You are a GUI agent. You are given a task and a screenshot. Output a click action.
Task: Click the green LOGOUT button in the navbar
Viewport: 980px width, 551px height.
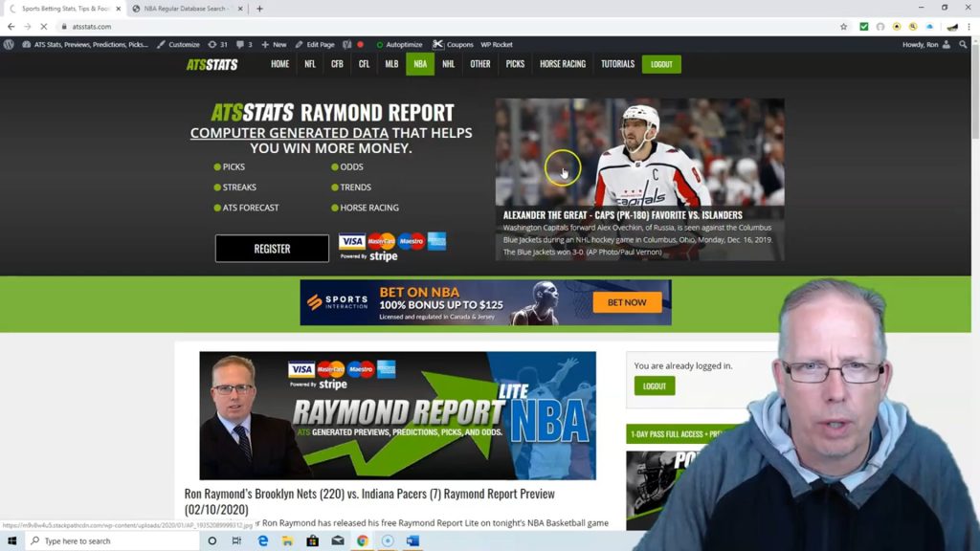pos(661,64)
